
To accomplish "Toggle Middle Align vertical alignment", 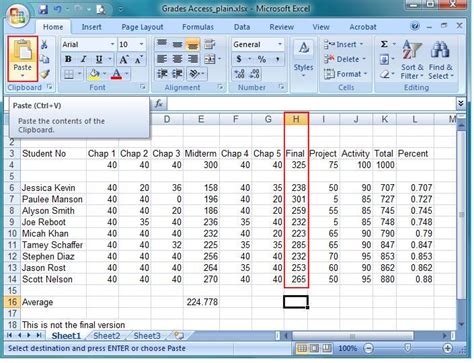I will click(177, 44).
